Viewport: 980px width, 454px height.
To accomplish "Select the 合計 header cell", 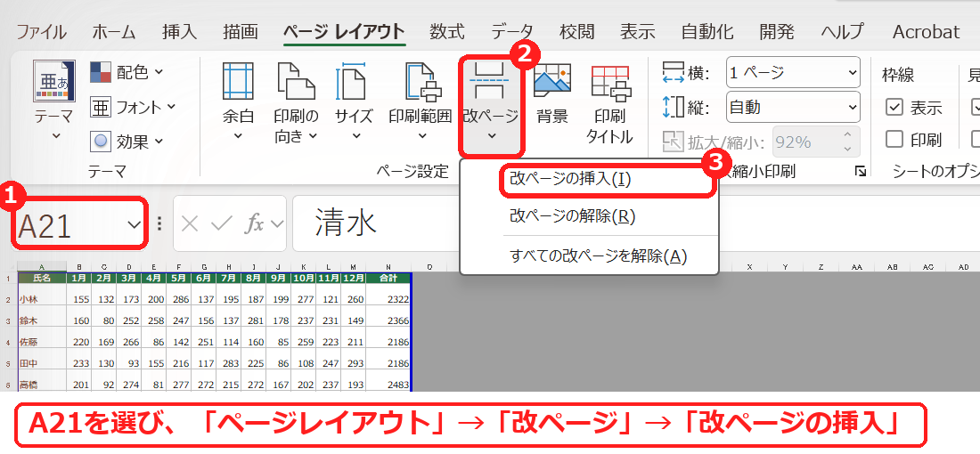I will click(x=388, y=278).
